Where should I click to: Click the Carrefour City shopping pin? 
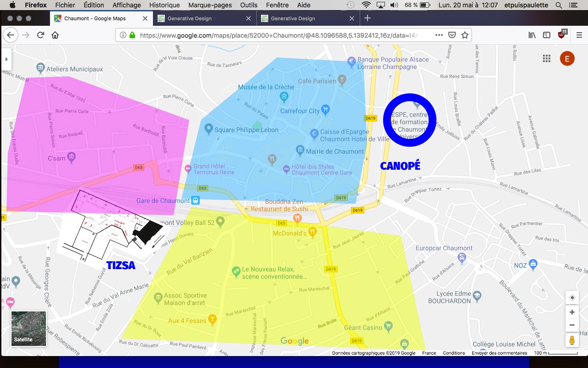coord(326,109)
